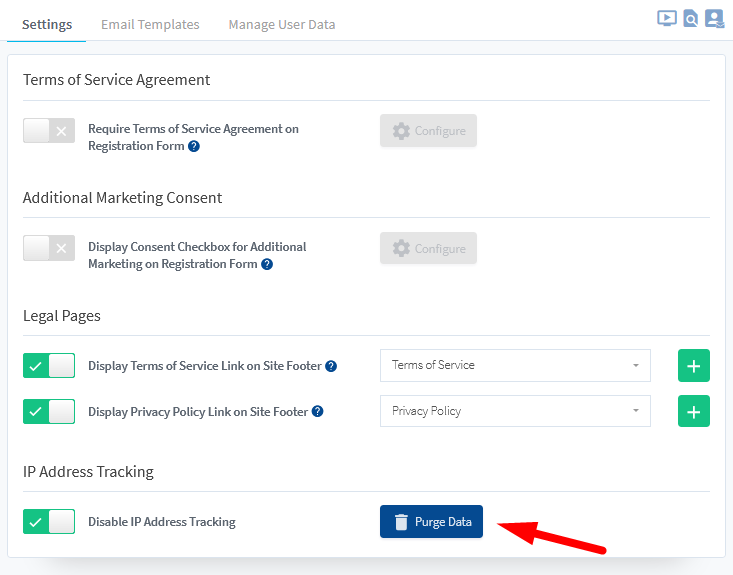Click help icon beside Terms of Service Agreement option
This screenshot has height=575, width=733.
click(194, 146)
